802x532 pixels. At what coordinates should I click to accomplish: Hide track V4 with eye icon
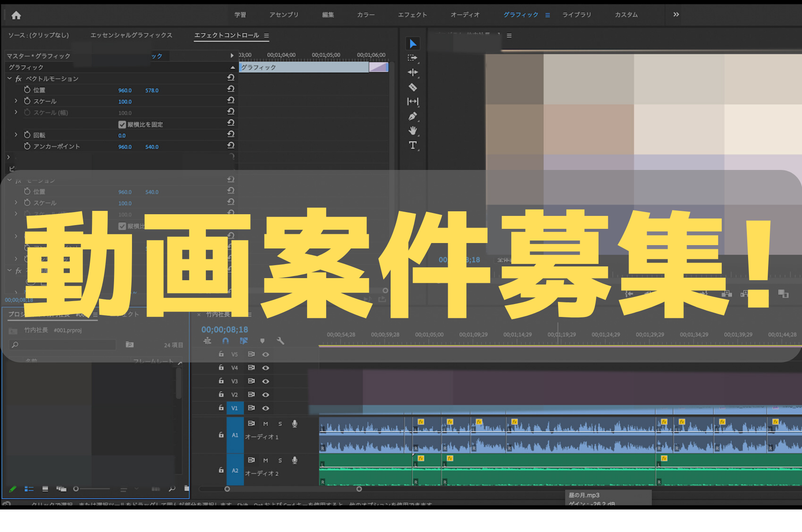point(266,368)
